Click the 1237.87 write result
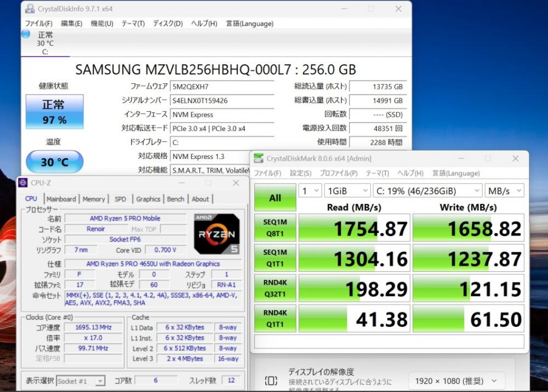 tap(469, 258)
